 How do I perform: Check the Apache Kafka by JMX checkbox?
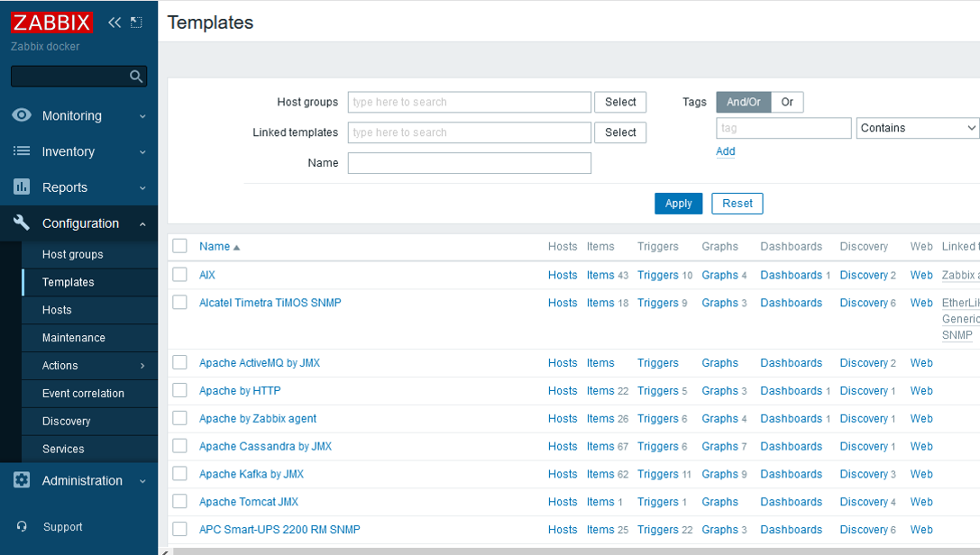(180, 473)
